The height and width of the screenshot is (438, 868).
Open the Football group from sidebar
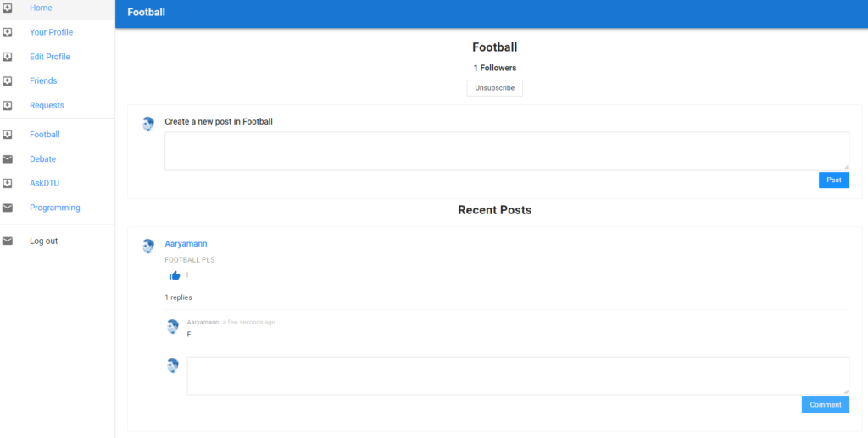(x=45, y=135)
